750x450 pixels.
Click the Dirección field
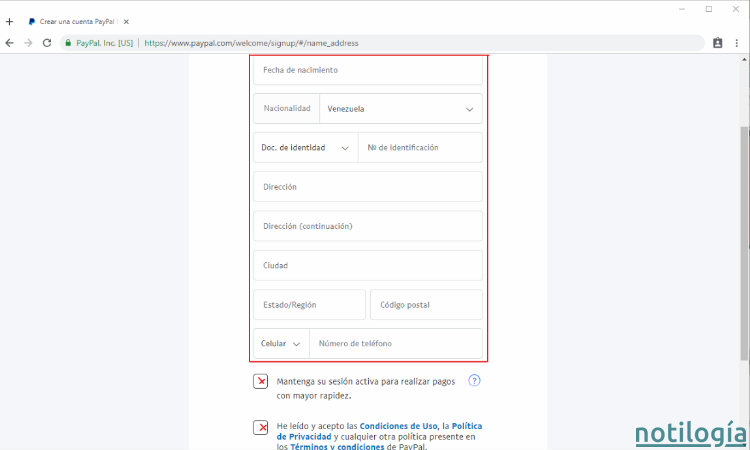pos(368,187)
